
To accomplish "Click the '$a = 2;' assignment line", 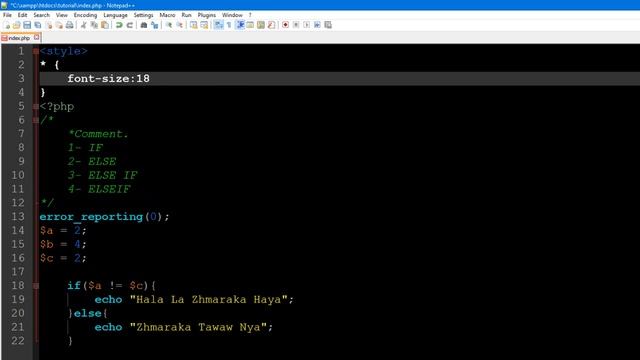I will click(63, 231).
